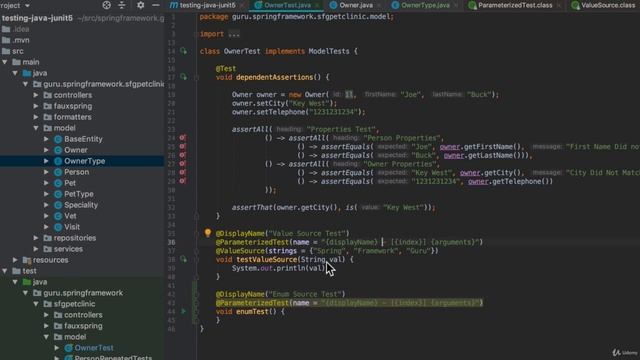Open Project panel settings gear
Image resolution: width=640 pixels, height=360 pixels.
(x=140, y=5)
